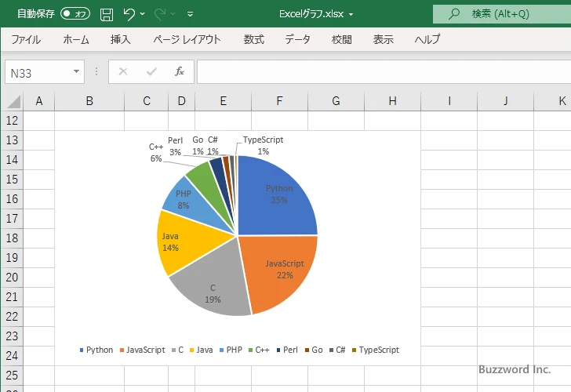The width and height of the screenshot is (571, 392).
Task: Open the ヘルプ tab
Action: pyautogui.click(x=427, y=39)
